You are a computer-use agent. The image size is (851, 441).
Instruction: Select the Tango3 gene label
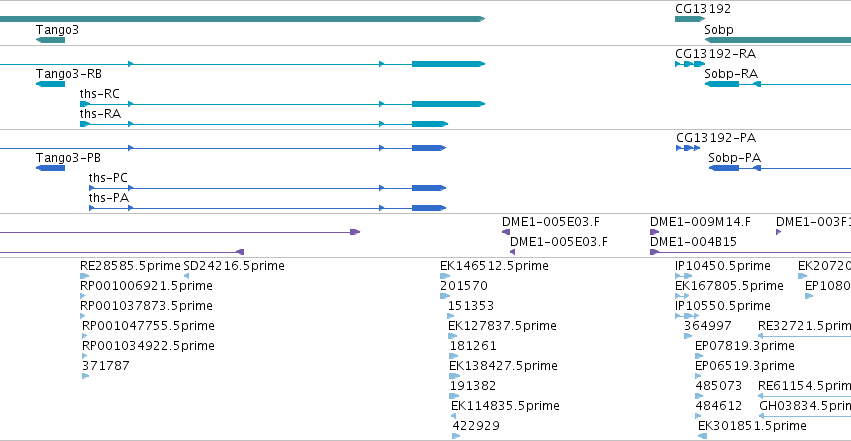click(57, 30)
